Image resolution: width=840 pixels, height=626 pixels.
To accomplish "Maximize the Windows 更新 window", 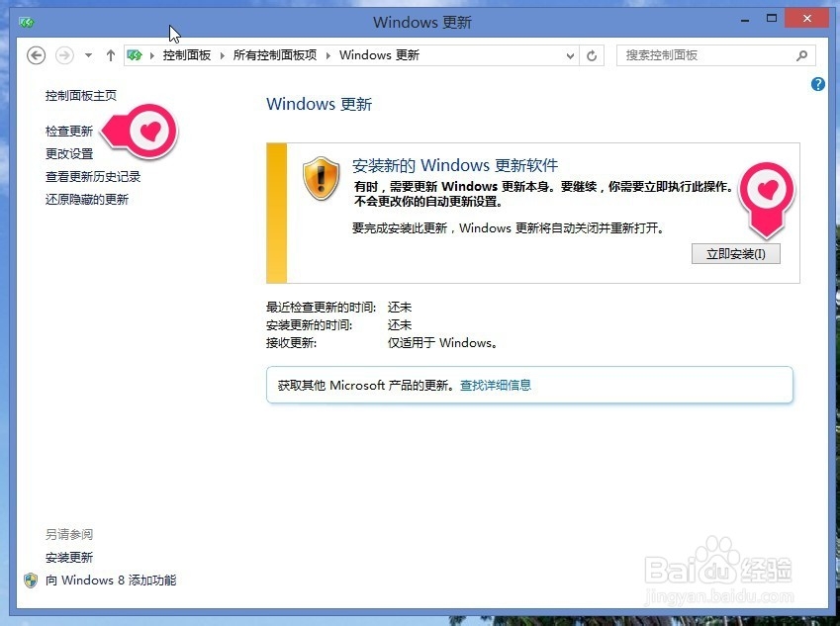I will (x=772, y=19).
